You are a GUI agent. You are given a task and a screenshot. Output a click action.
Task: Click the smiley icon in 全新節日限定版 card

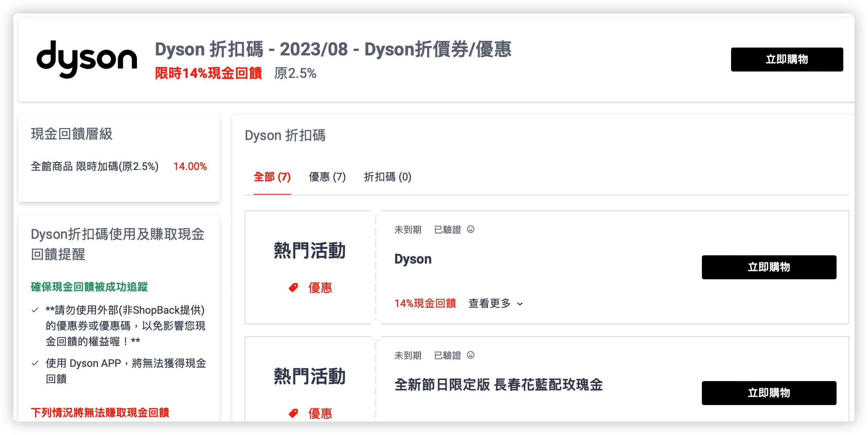471,355
